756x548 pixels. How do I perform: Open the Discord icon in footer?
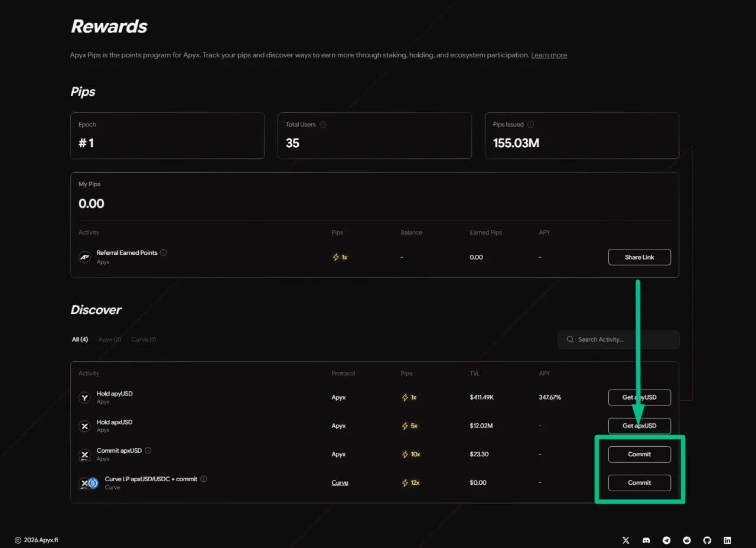[646, 540]
